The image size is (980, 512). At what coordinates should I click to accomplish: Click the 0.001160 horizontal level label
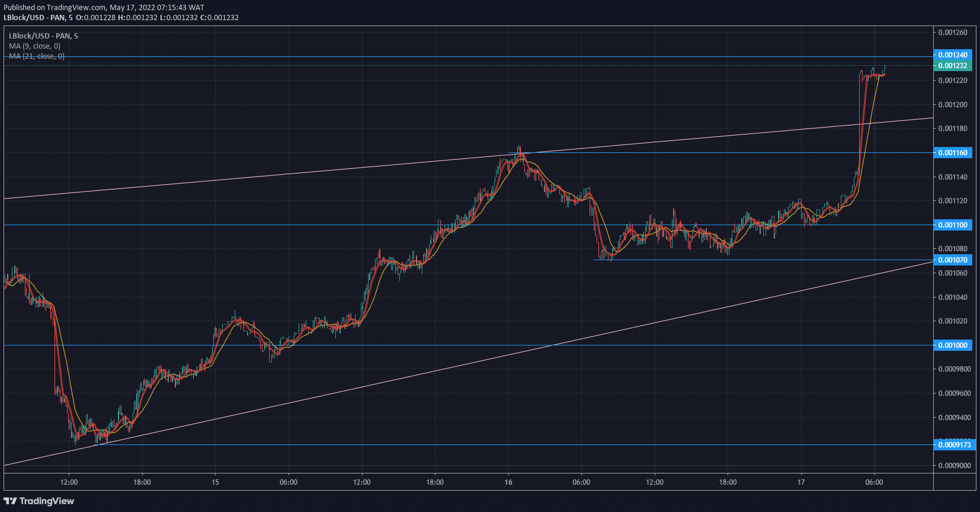pos(953,153)
